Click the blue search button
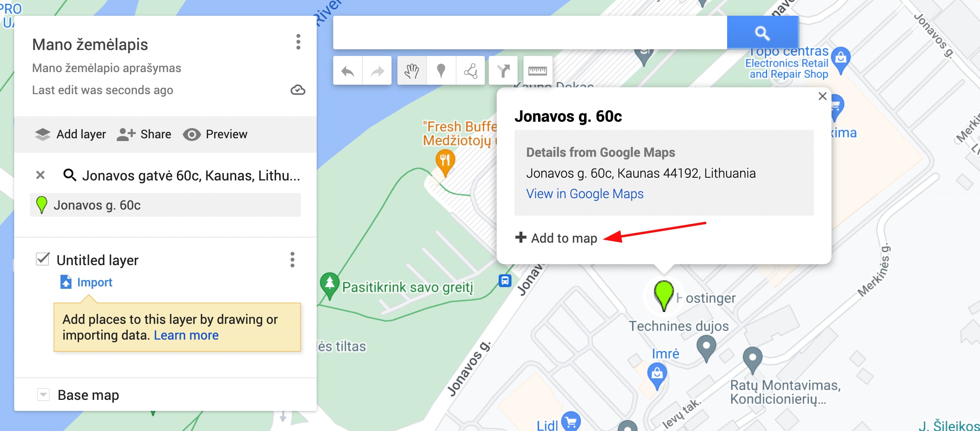Viewport: 980px width, 431px height. click(763, 33)
